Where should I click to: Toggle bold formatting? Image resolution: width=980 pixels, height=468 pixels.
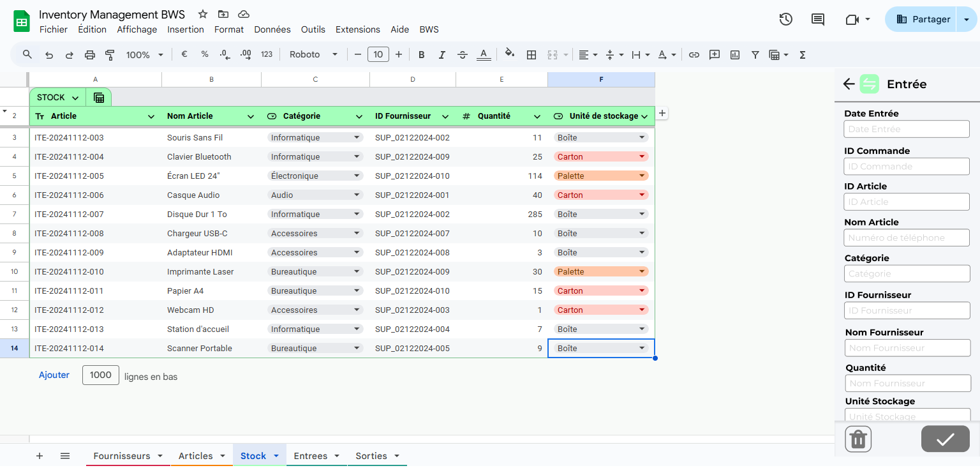pyautogui.click(x=421, y=55)
